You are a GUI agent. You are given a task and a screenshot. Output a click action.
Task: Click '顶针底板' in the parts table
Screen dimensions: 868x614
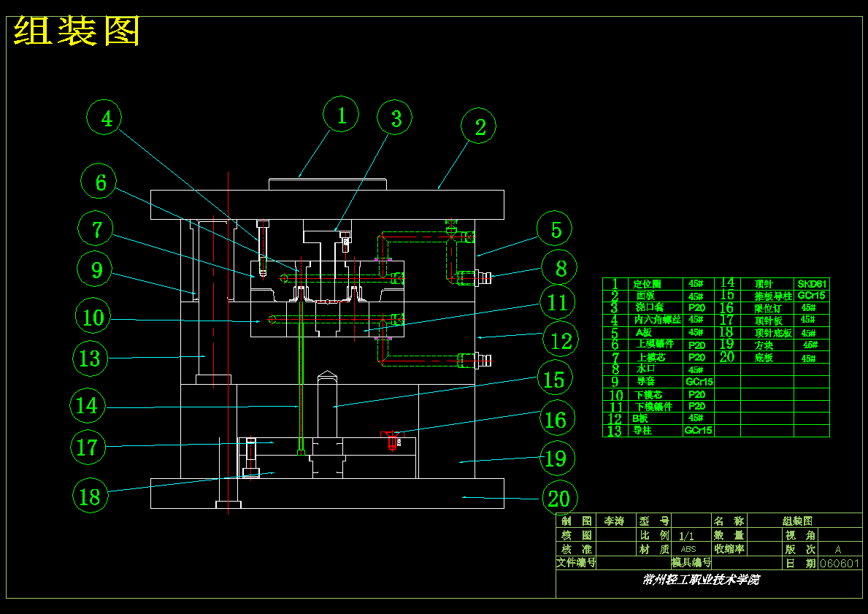[x=773, y=333]
